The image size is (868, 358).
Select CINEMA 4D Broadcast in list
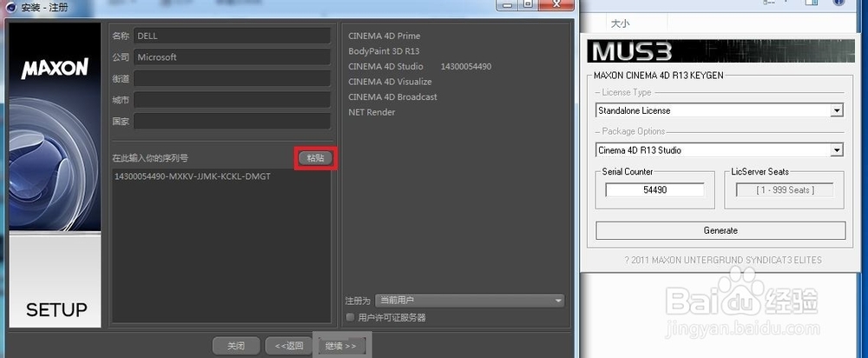392,97
